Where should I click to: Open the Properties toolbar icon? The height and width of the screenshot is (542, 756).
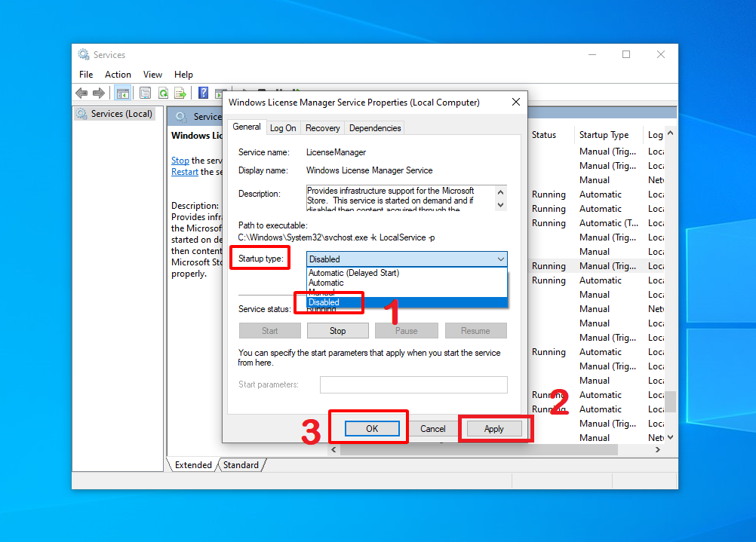point(145,93)
